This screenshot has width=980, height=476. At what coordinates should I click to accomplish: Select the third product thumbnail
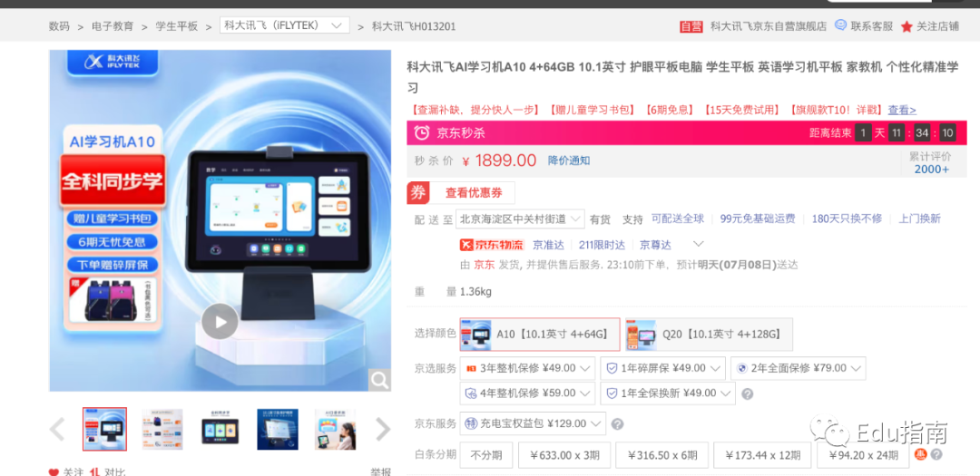[x=220, y=429]
